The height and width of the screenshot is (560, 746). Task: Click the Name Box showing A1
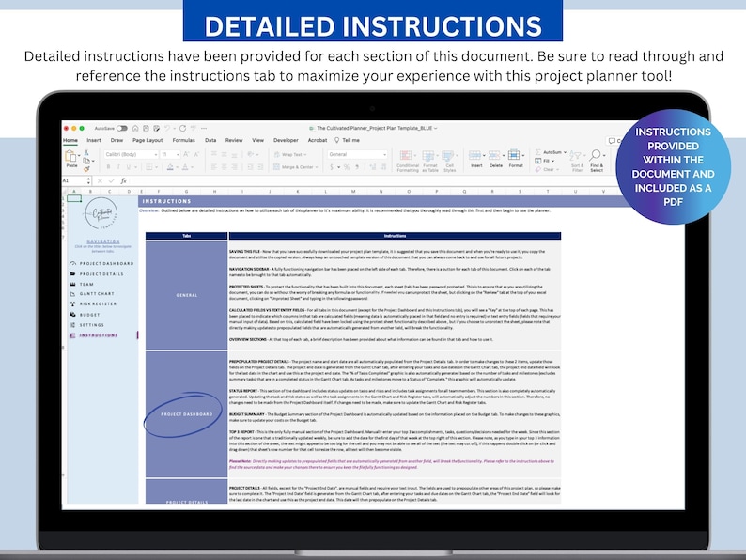click(76, 180)
